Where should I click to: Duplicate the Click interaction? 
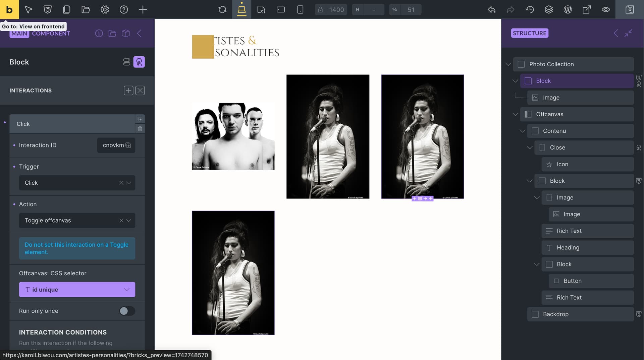tap(140, 119)
